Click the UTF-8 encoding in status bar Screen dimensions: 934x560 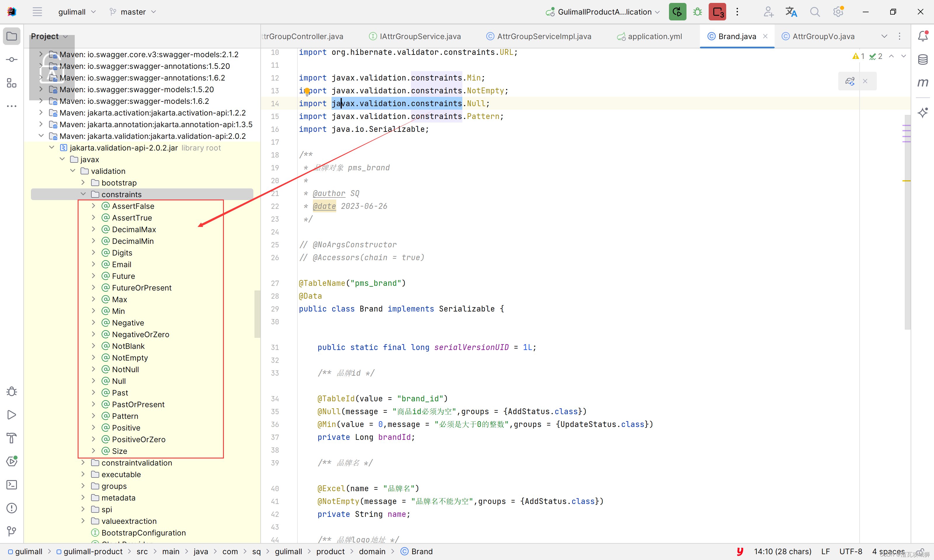pos(851,551)
